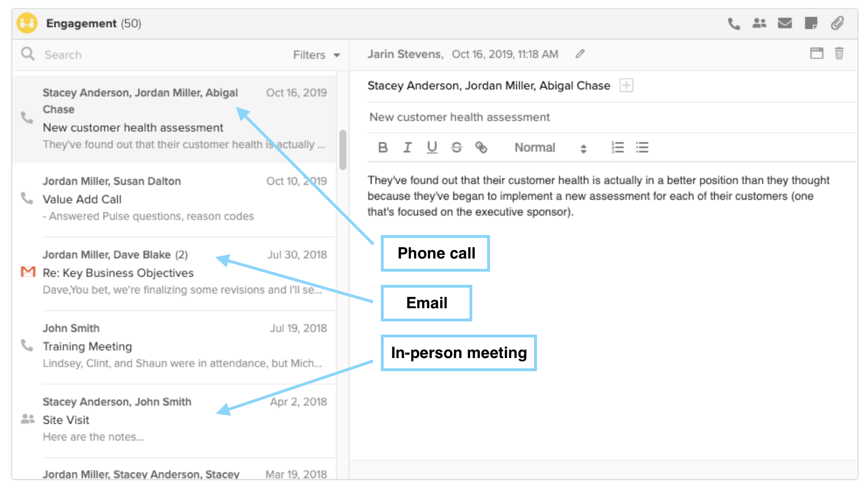The width and height of the screenshot is (868, 493).
Task: Log an email from the envelope icon
Action: tap(785, 23)
